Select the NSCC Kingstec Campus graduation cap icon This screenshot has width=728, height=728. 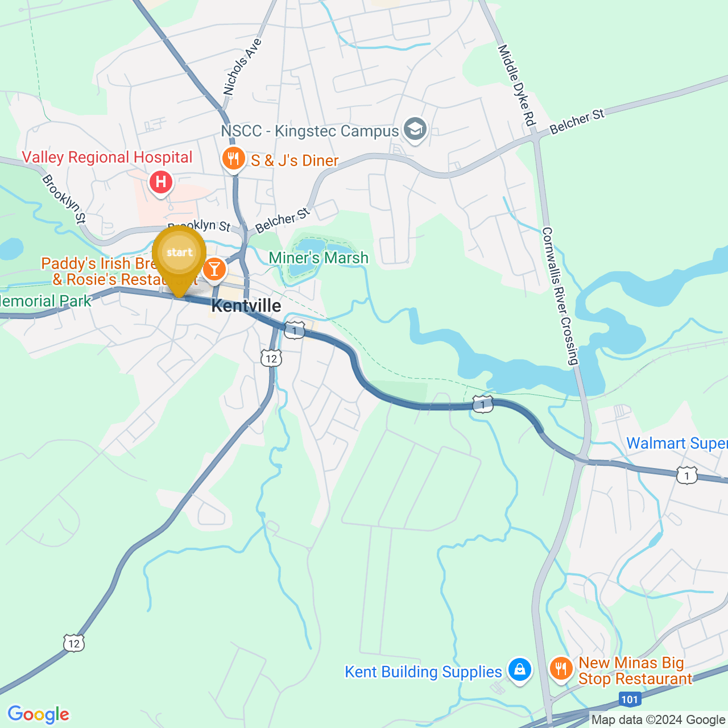415,131
